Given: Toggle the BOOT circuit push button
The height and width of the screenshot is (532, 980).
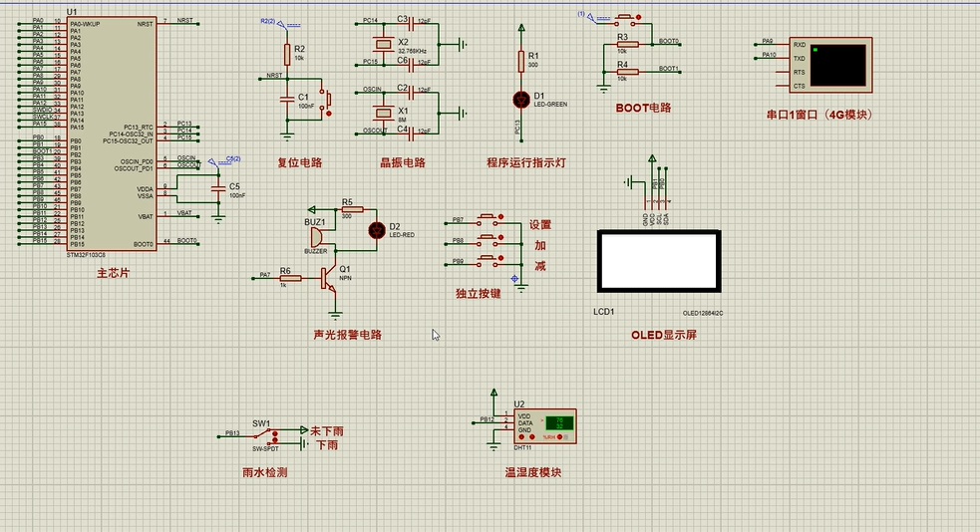Looking at the screenshot, I should (626, 19).
